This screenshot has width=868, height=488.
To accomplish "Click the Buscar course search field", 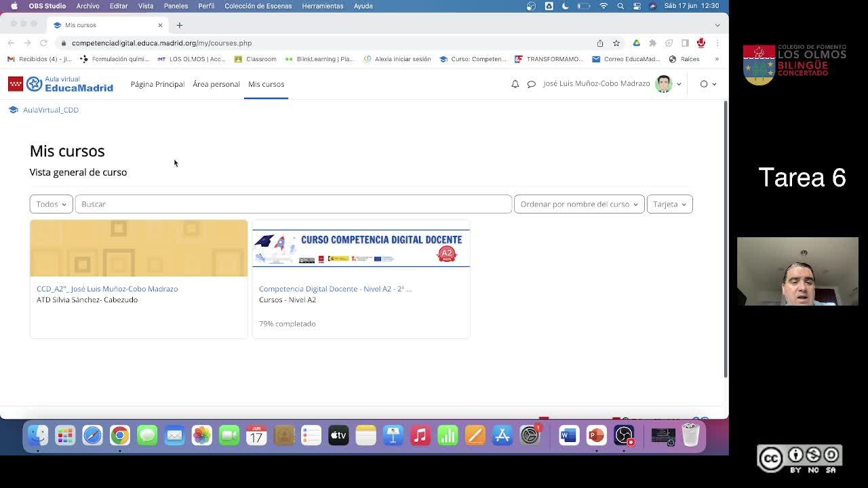I will 294,204.
